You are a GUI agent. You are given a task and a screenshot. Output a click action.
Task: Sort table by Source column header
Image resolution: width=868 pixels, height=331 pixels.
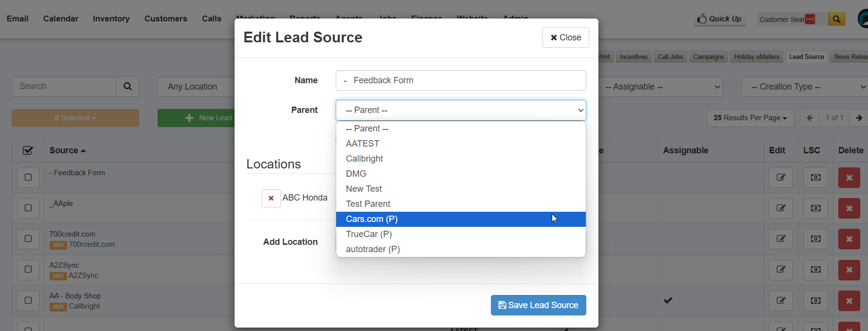click(x=68, y=150)
